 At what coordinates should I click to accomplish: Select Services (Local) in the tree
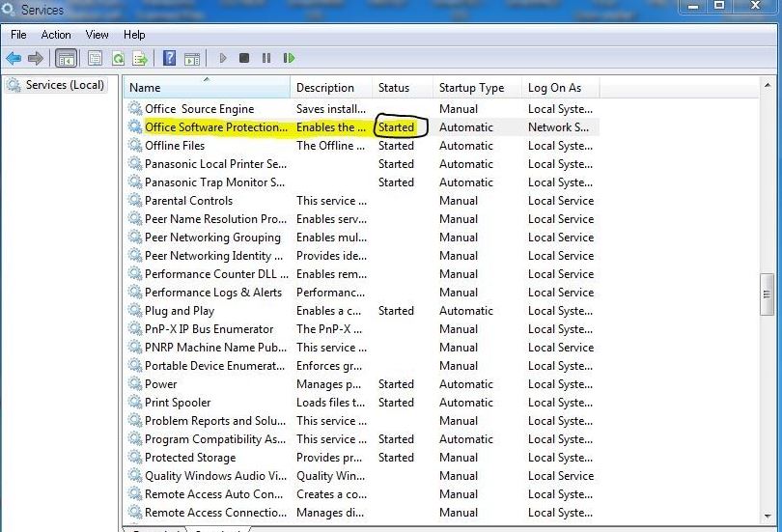pos(64,85)
